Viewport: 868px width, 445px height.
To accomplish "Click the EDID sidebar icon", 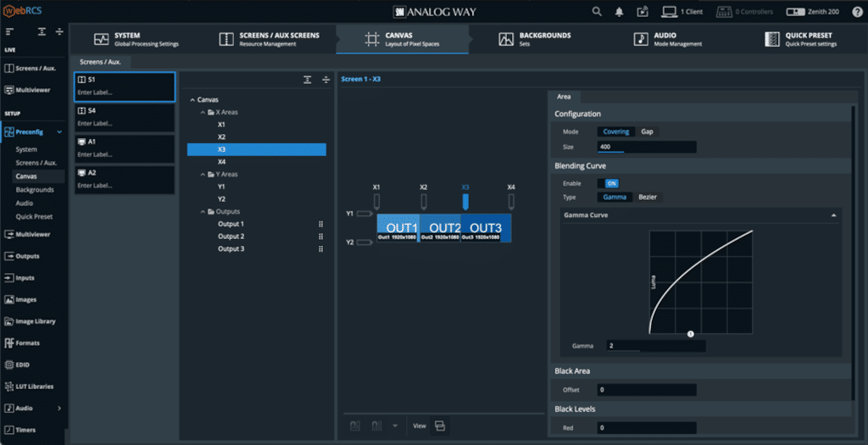I will click(x=9, y=364).
